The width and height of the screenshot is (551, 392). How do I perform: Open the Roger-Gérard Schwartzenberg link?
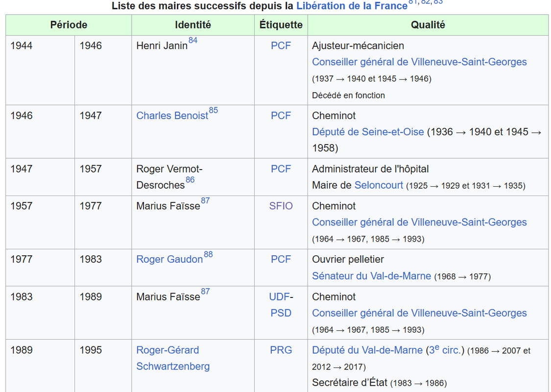click(173, 358)
